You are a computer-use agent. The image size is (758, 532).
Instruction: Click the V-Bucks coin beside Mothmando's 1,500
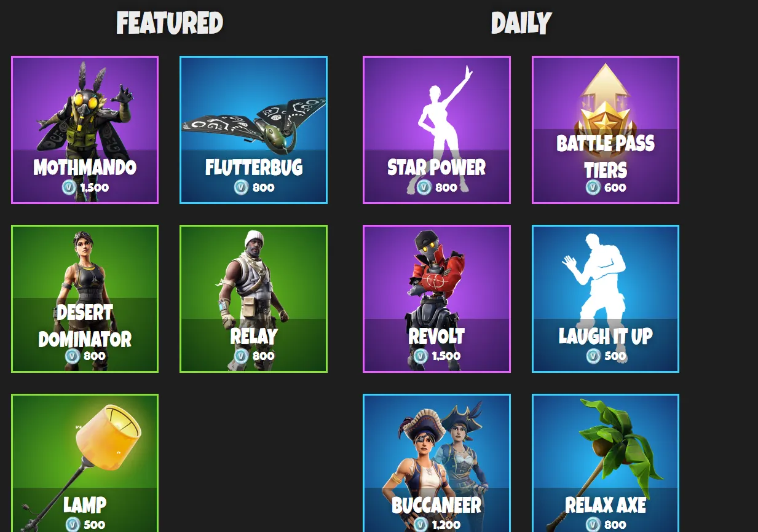(69, 187)
